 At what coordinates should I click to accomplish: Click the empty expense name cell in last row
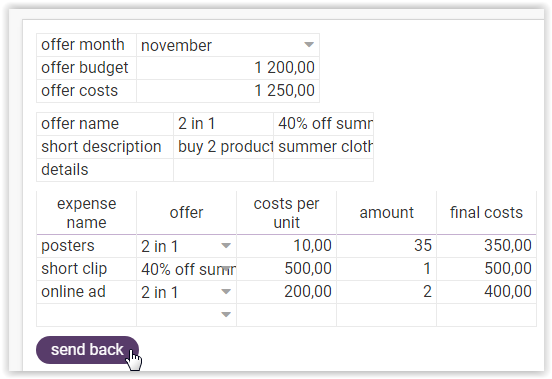[x=86, y=315]
